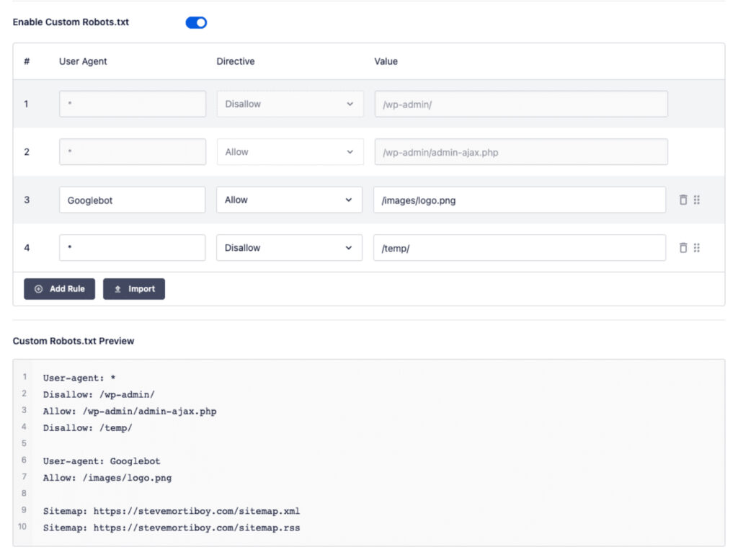
Task: Disable Custom Robots.txt
Action: click(x=195, y=22)
